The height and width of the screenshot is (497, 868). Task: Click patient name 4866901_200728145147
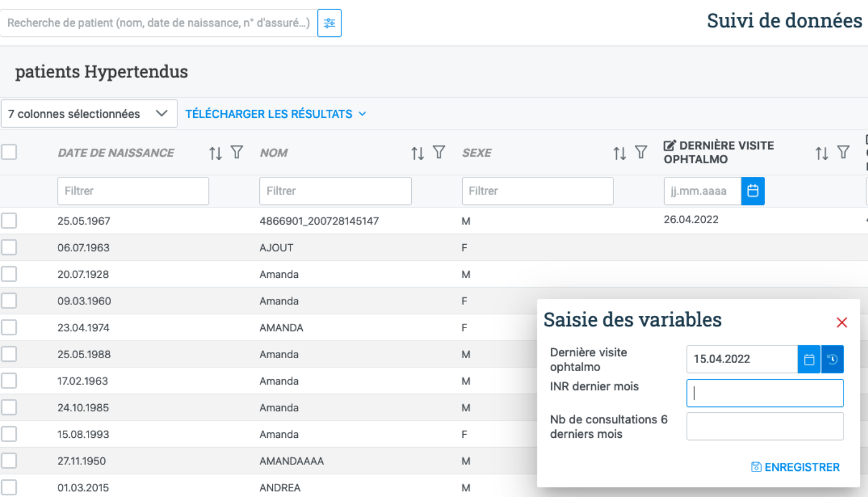click(319, 221)
